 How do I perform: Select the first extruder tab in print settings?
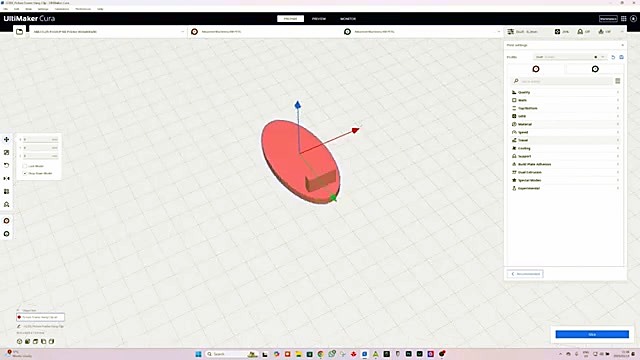tap(536, 69)
